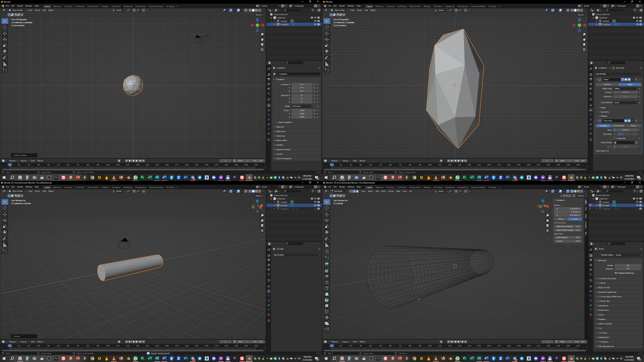Image resolution: width=644 pixels, height=362 pixels.
Task: Enable Bloom checkbox in render settings
Action: [x=599, y=283]
